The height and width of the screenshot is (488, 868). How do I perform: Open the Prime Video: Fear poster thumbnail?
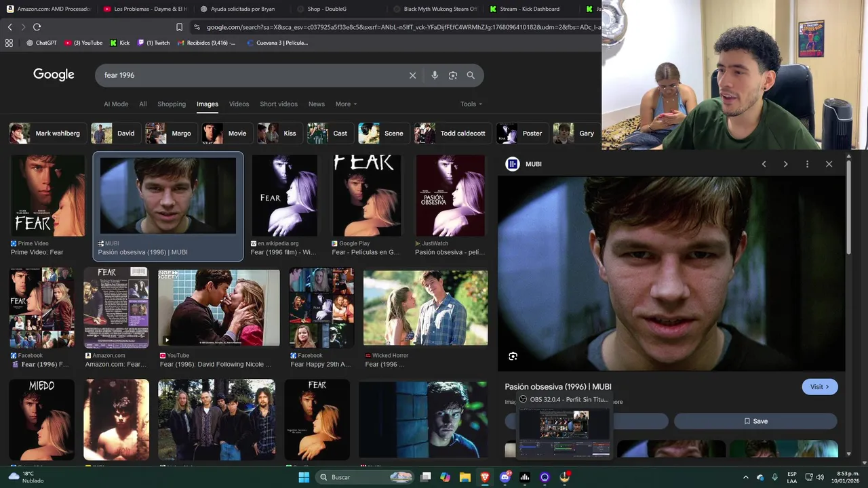pyautogui.click(x=47, y=196)
